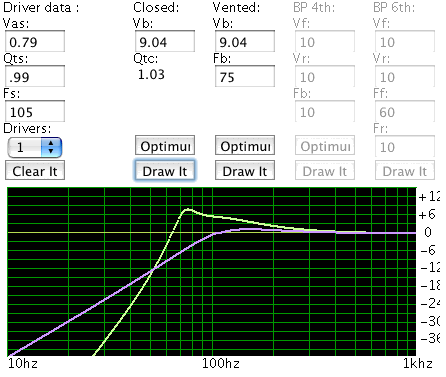Click the disabled BP 4th Draw It button
The image size is (446, 377).
[325, 171]
